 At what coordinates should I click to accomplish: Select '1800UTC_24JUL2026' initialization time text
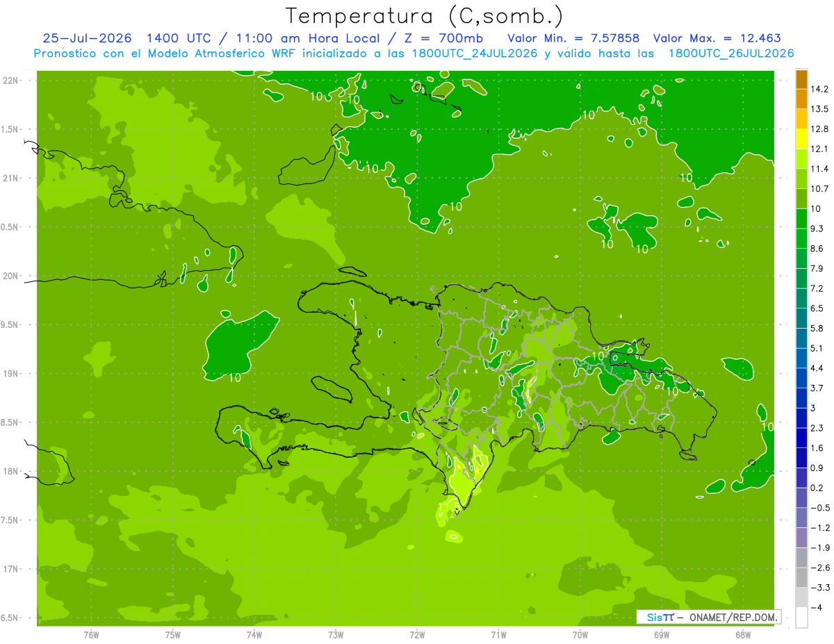(x=475, y=53)
